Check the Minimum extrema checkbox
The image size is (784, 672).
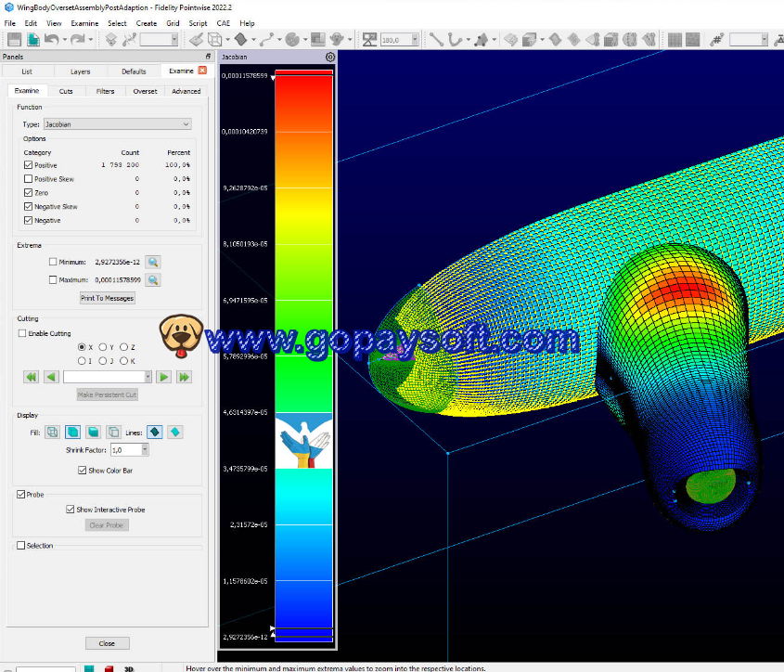point(53,262)
